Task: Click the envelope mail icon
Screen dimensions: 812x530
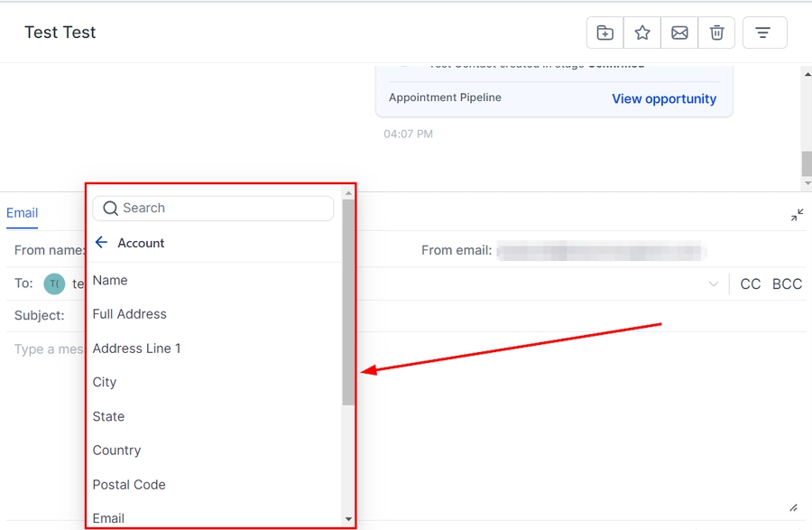Action: [x=679, y=33]
